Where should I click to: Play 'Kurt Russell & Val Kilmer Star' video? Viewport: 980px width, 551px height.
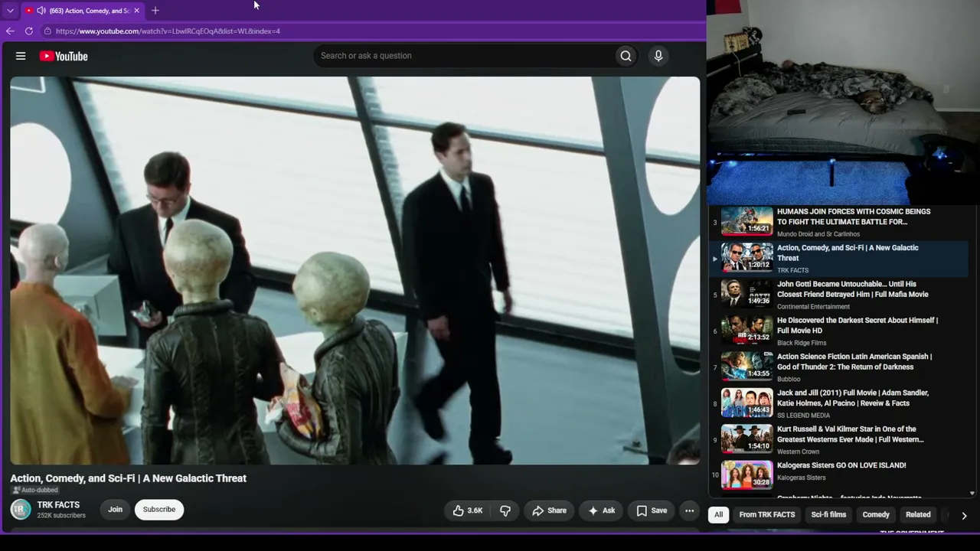point(851,435)
